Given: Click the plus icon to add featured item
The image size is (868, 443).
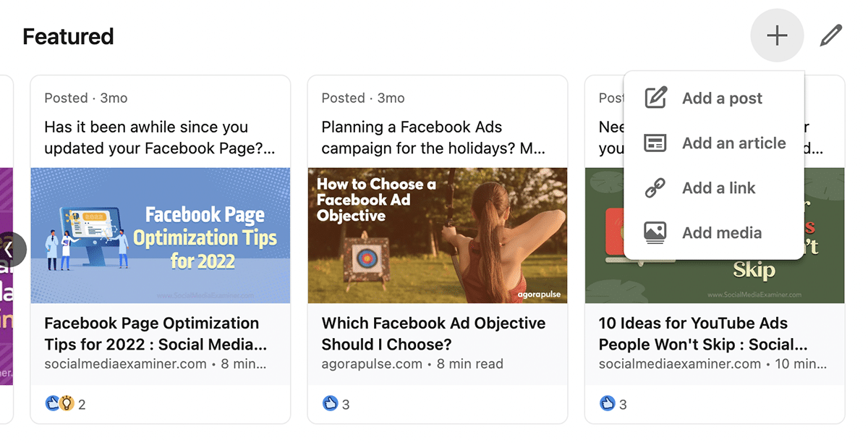Looking at the screenshot, I should pyautogui.click(x=777, y=35).
